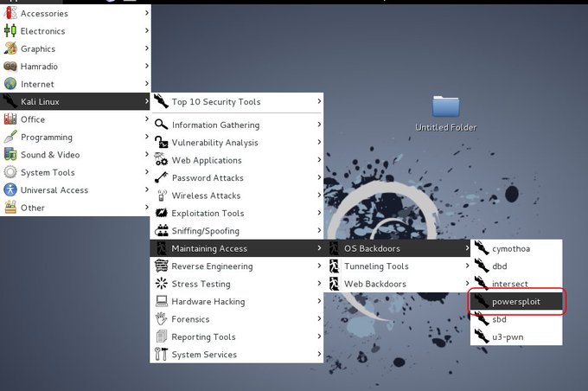Launch the sbd tool

tap(516, 319)
